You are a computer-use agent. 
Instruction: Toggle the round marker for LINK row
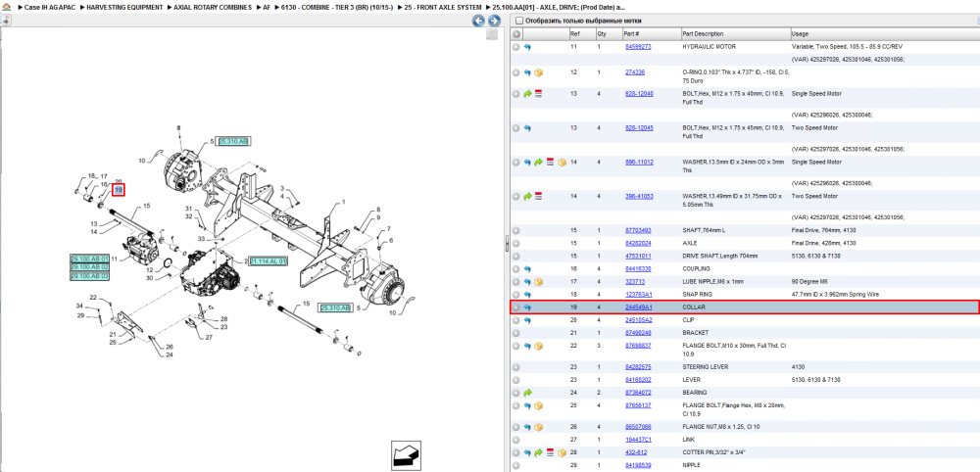515,440
